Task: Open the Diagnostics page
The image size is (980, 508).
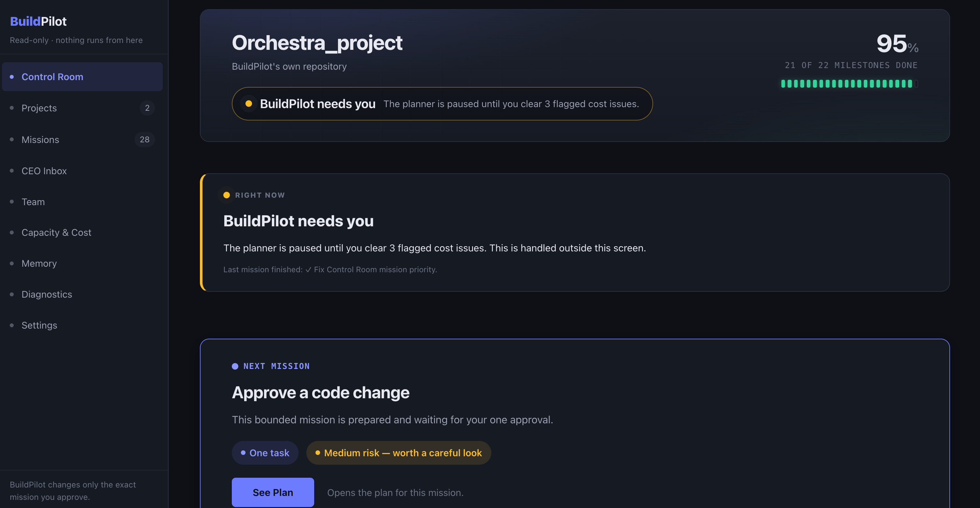Action: 82,294
